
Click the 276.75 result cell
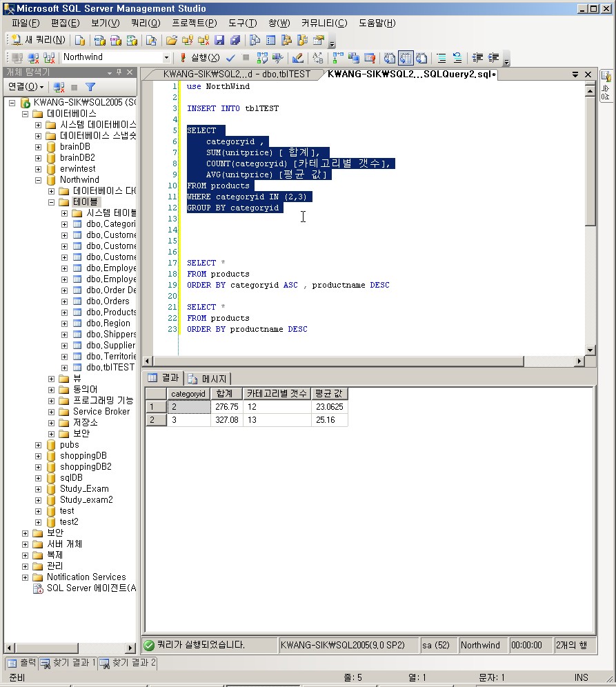226,407
